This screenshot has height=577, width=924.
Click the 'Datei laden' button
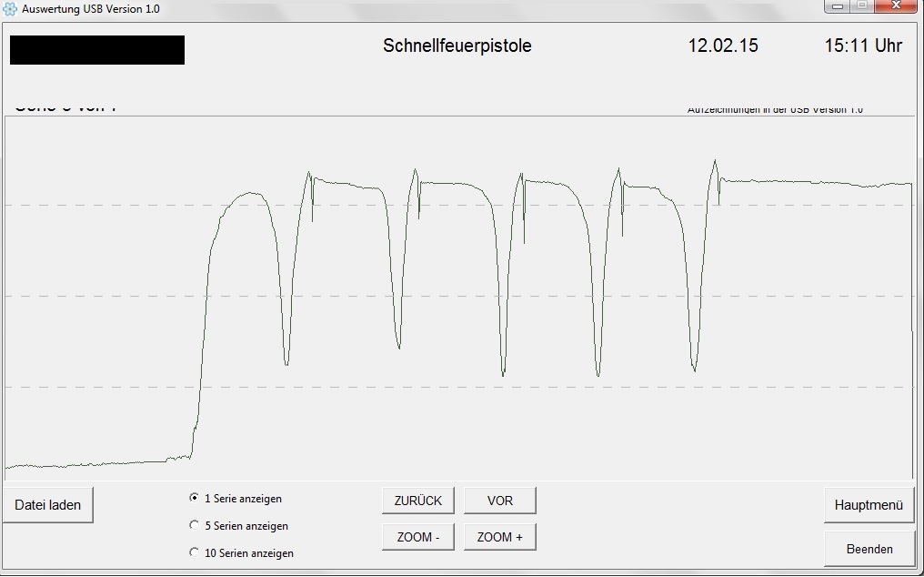(47, 505)
